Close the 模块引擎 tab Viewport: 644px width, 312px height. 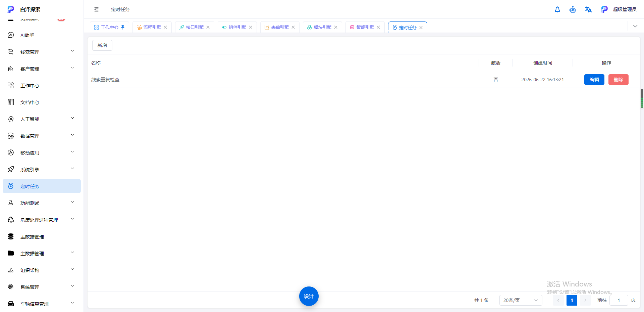click(x=336, y=27)
